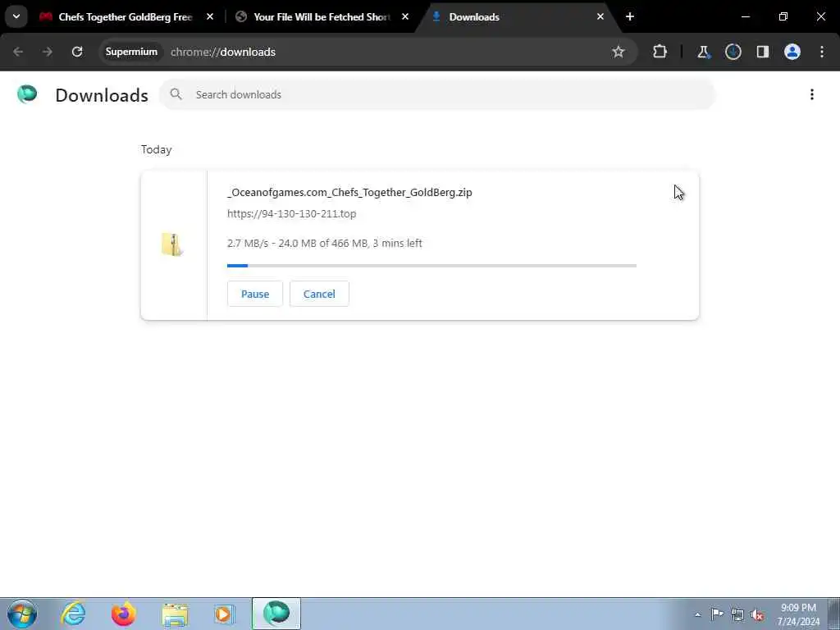The height and width of the screenshot is (630, 840).
Task: Click the Supermium logo beside Downloads
Action: point(27,94)
